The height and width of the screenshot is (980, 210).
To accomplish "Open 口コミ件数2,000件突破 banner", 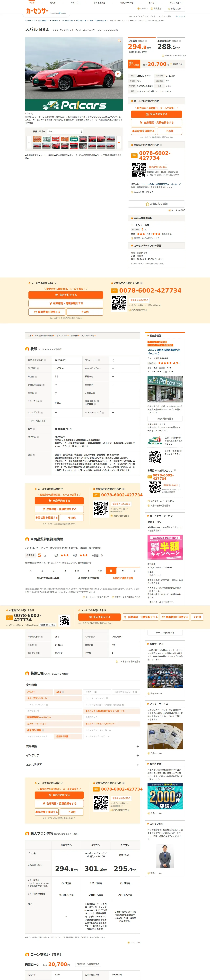I will 165,796.
